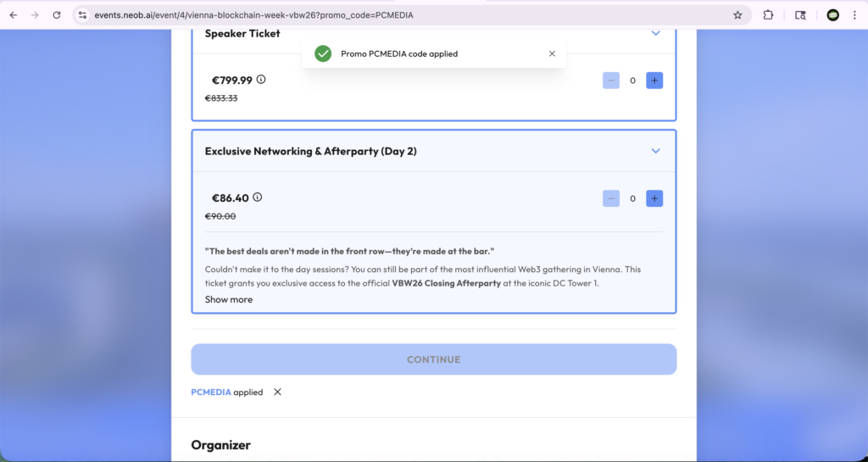Decrease Speaker Ticket quantity with minus
Viewport: 868px width, 462px height.
point(611,81)
